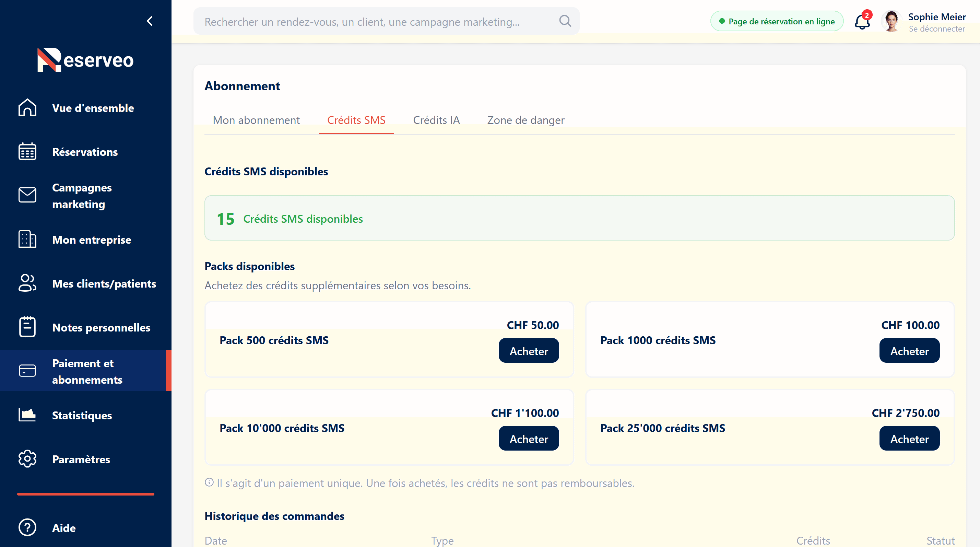Click the Sophie Meier user name
The height and width of the screenshot is (547, 980).
coord(937,17)
